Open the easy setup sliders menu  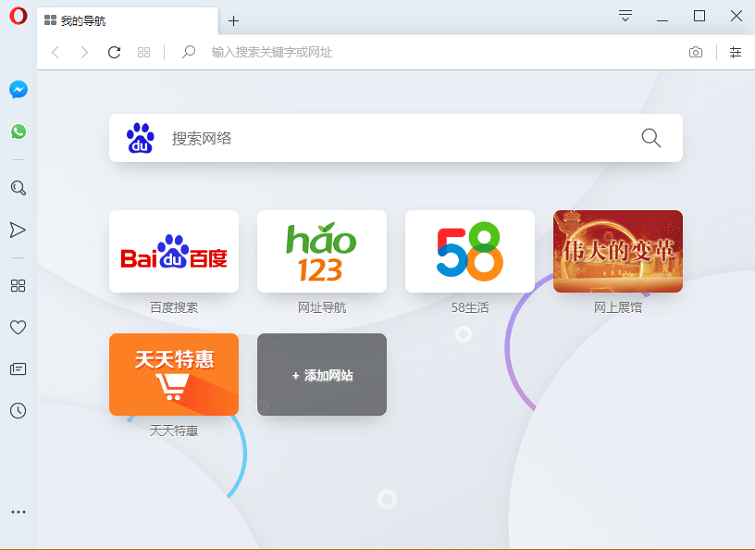tap(735, 52)
